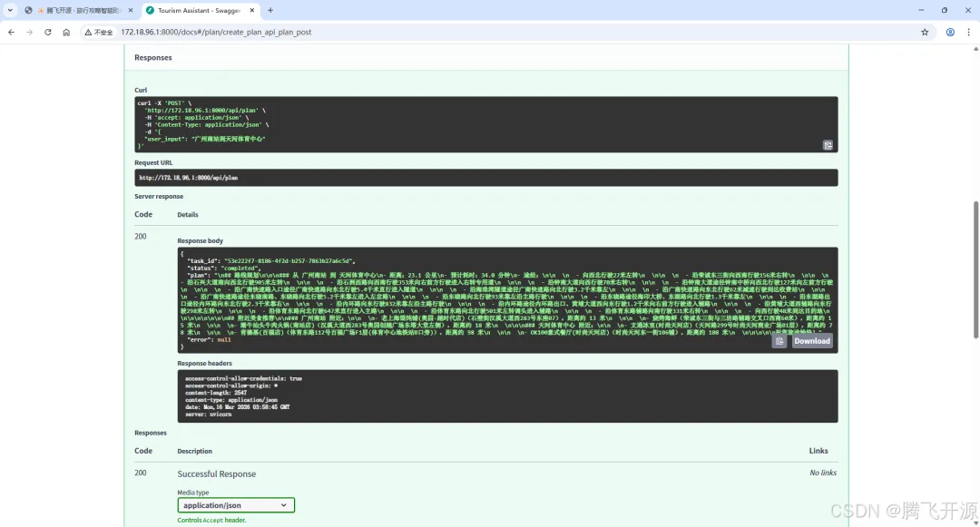Copy the response body to clipboard
980x527 pixels.
779,341
